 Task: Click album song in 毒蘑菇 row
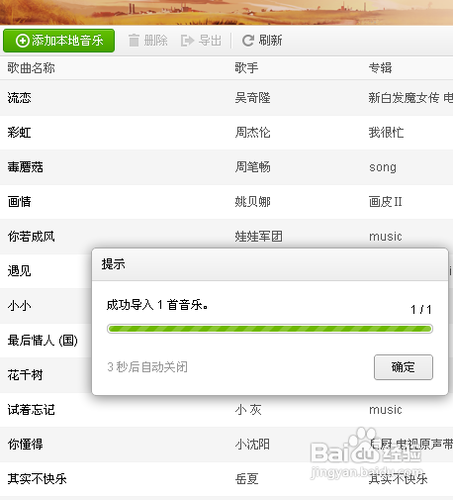(x=383, y=167)
